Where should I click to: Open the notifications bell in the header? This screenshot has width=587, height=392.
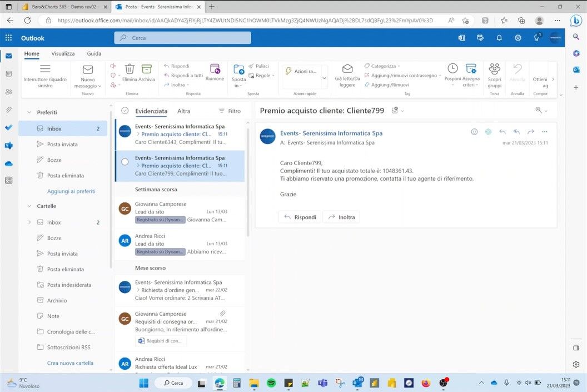pos(499,38)
